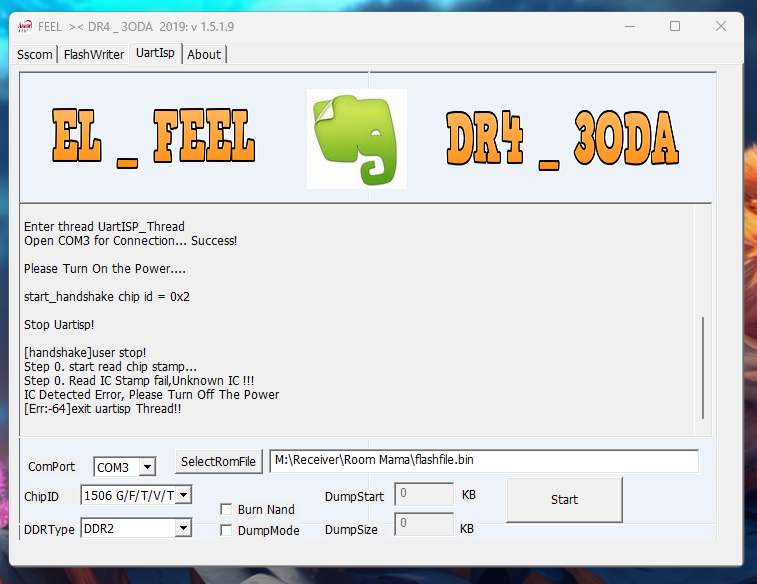Image resolution: width=757 pixels, height=584 pixels.
Task: Click log line '[Err:-64]exit uartisp Thread!!'
Action: click(102, 409)
